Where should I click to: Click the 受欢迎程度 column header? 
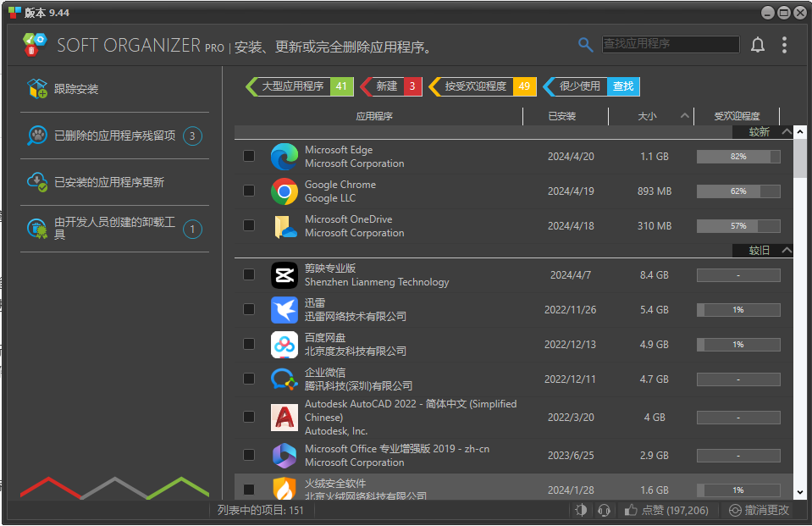point(737,116)
